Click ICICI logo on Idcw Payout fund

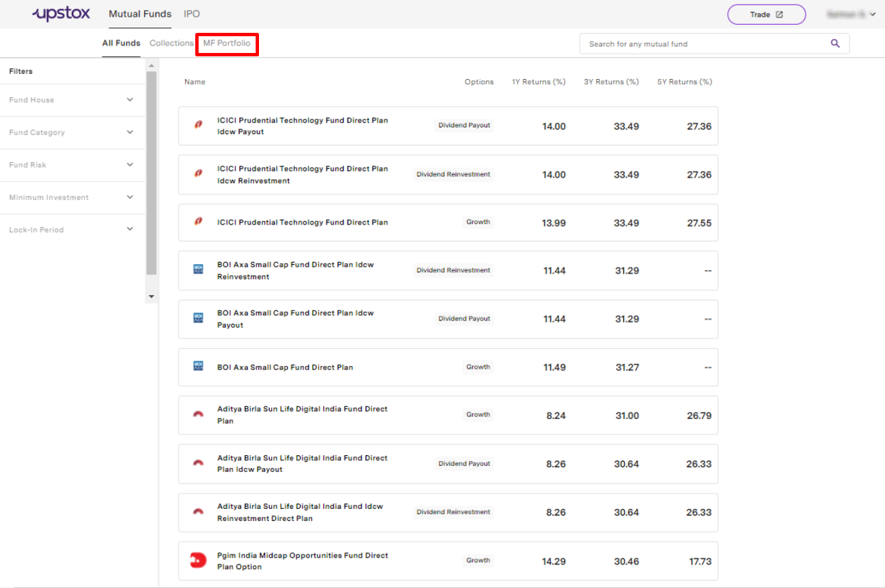coord(198,125)
